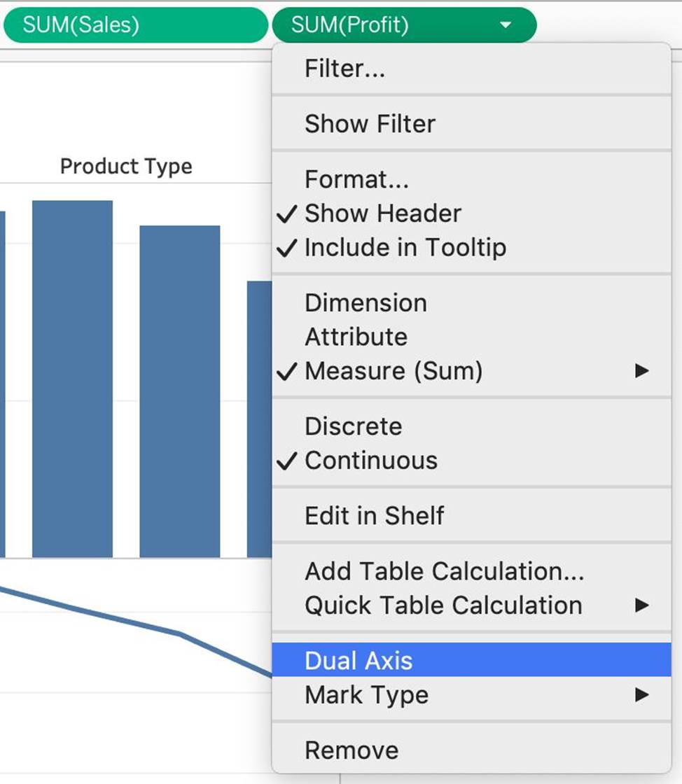Click Edit in Shelf
Viewport: 682px width, 784px height.
374,516
